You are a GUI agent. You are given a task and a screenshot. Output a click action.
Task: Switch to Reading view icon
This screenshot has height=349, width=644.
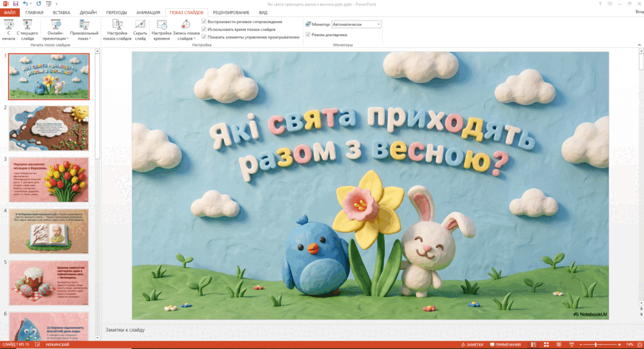click(x=558, y=345)
